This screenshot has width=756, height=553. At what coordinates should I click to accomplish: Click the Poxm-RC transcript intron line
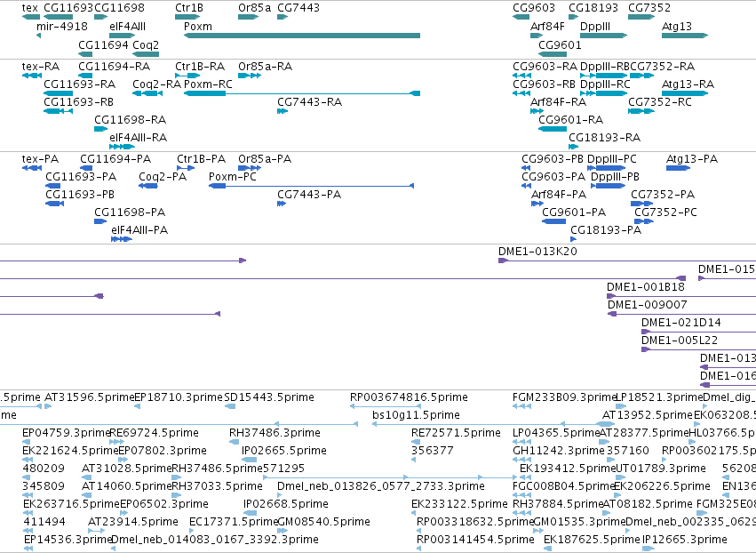click(317, 93)
